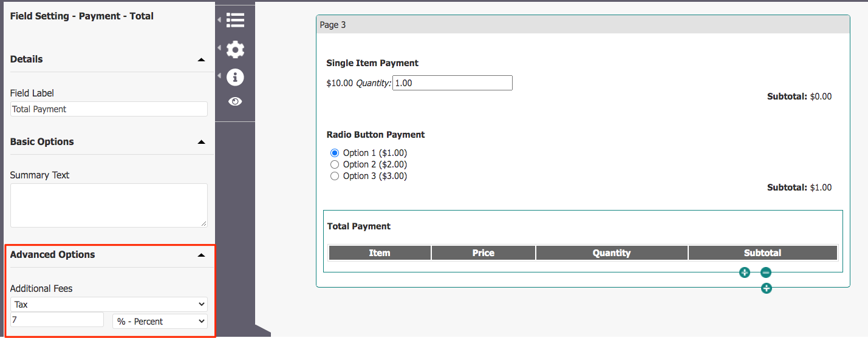Select Option 1 ($1.00) radio button
Viewport: 868px width, 338px height.
point(334,153)
